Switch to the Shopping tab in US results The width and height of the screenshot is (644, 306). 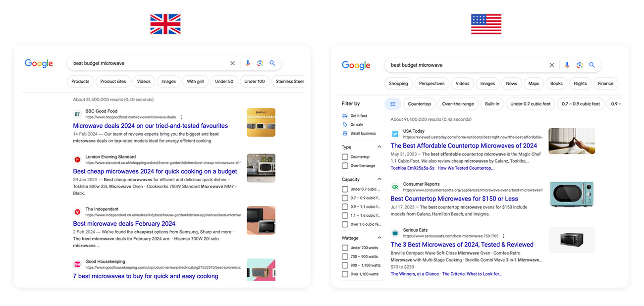coord(398,84)
